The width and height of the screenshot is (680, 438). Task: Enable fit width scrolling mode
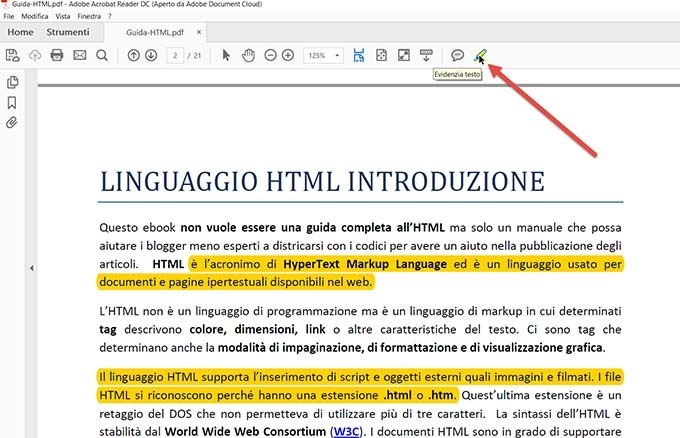click(359, 56)
